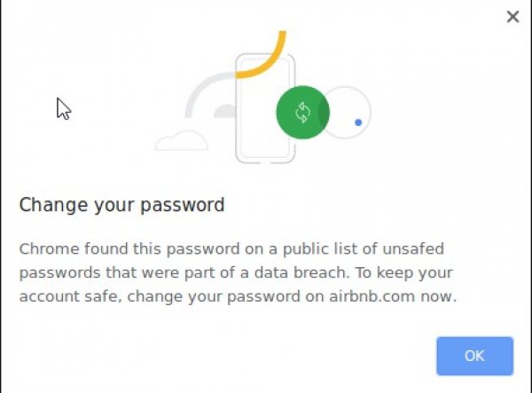Viewport: 532px width, 393px height.
Task: Click the word "now." ending the message
Action: pyautogui.click(x=442, y=297)
